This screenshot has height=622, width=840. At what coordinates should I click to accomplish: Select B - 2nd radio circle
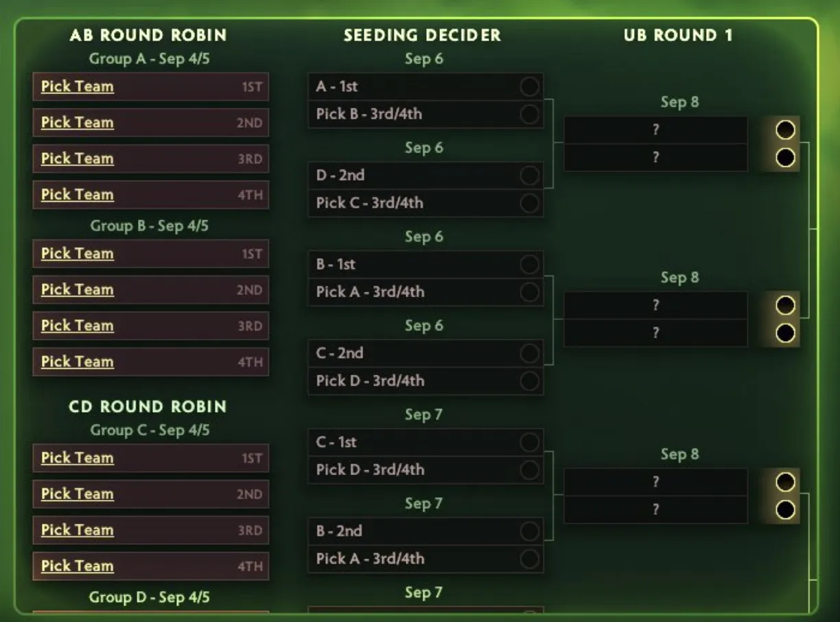click(x=529, y=531)
